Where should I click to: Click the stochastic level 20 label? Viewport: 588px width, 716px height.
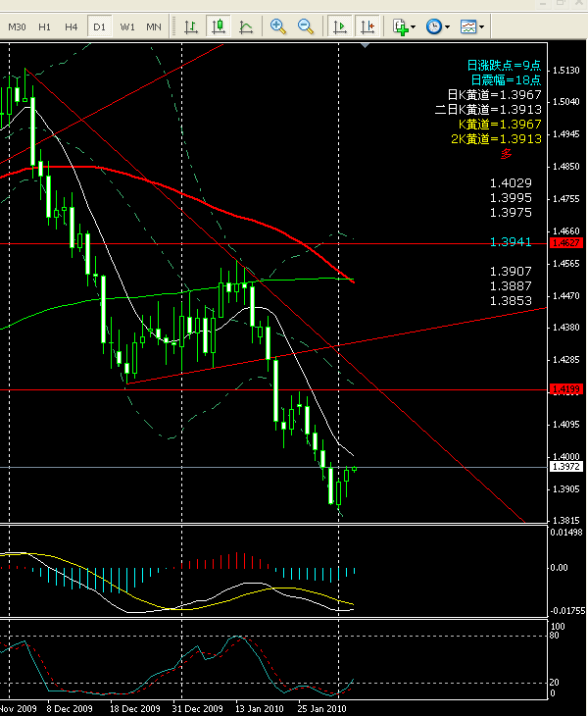point(555,683)
